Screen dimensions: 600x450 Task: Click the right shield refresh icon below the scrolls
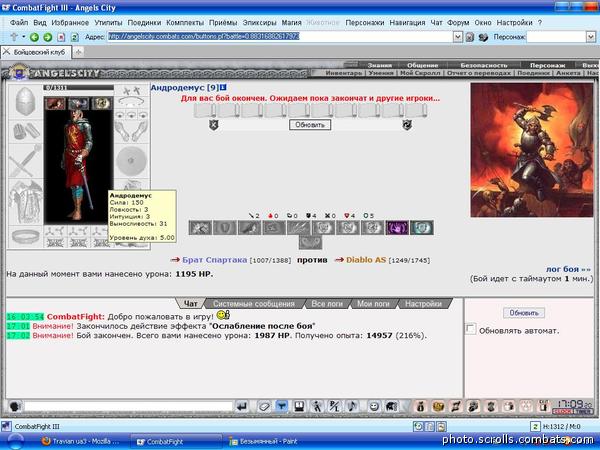click(407, 125)
